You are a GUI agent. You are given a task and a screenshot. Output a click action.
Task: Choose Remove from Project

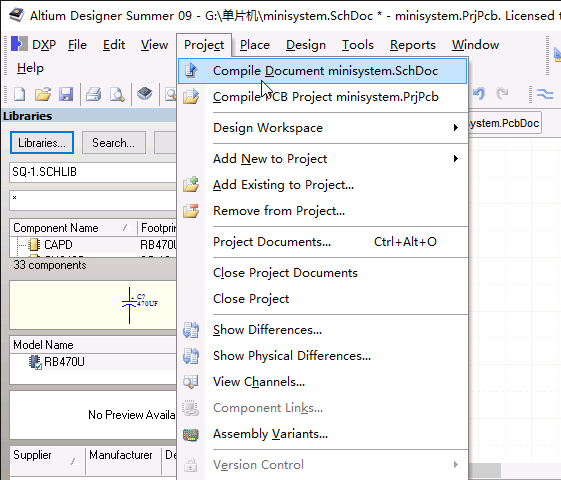(x=322, y=211)
